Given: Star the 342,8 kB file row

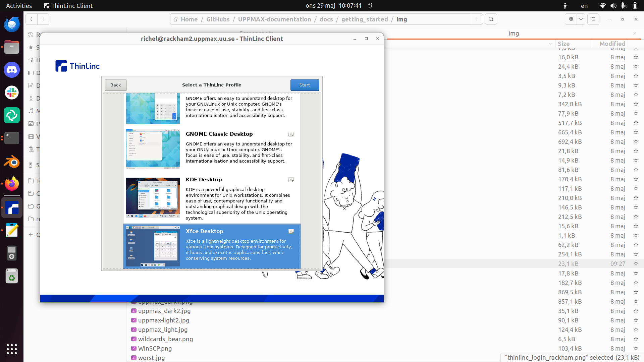Looking at the screenshot, I should point(636,104).
